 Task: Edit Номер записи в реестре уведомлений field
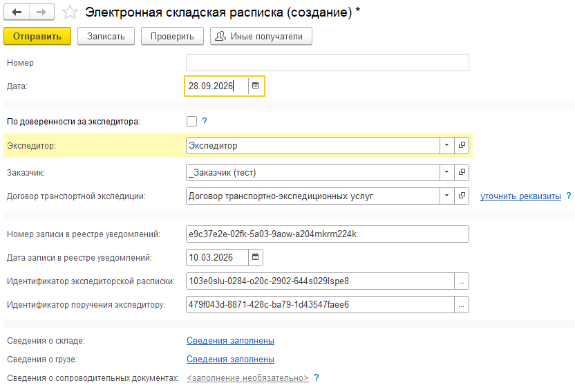tap(327, 234)
